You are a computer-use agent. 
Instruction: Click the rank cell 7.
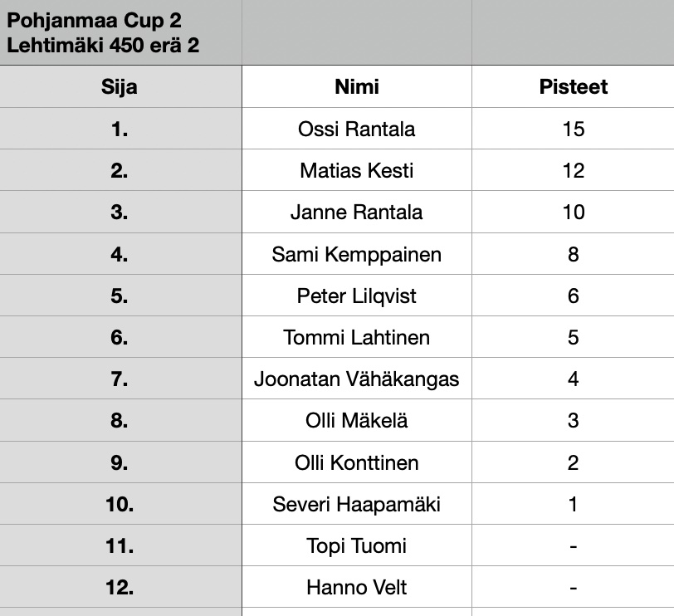121,379
